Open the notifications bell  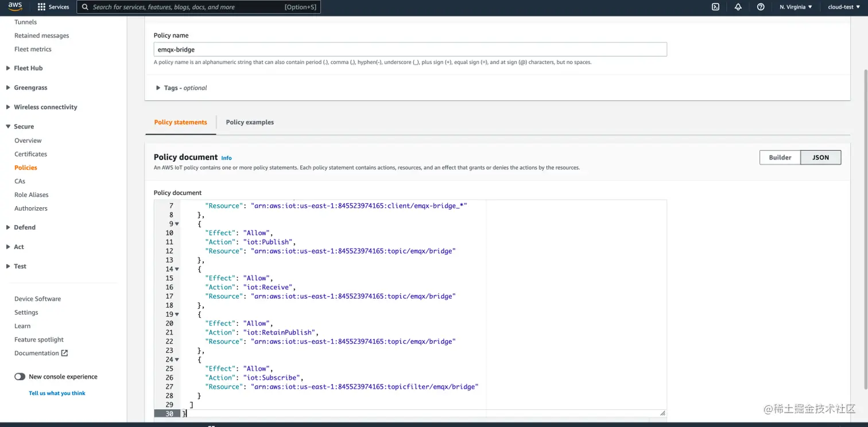click(738, 7)
